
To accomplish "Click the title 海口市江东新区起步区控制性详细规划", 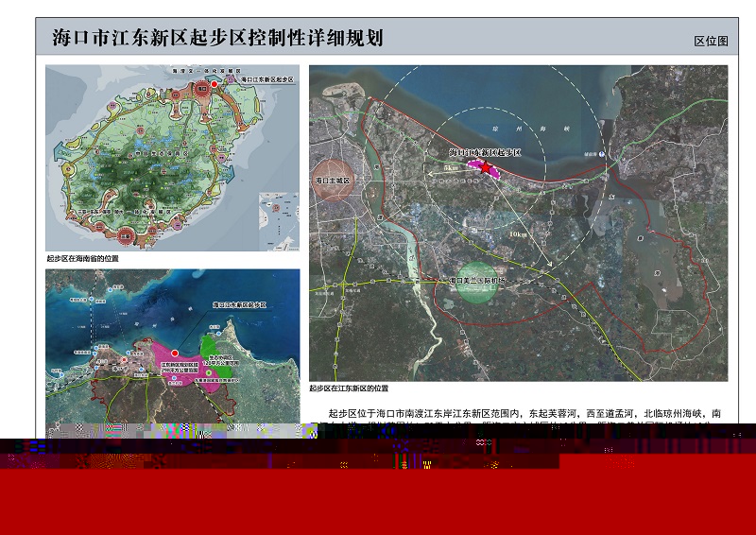I will click(217, 39).
